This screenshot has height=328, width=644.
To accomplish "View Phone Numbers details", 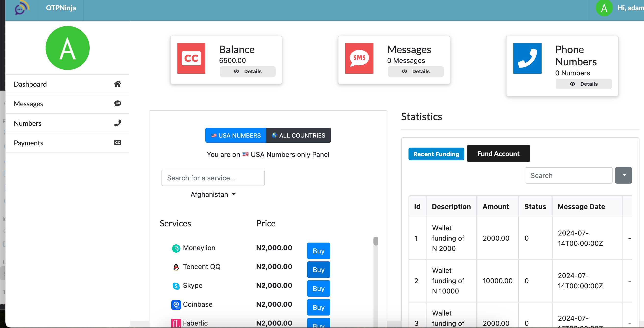I will (x=583, y=84).
